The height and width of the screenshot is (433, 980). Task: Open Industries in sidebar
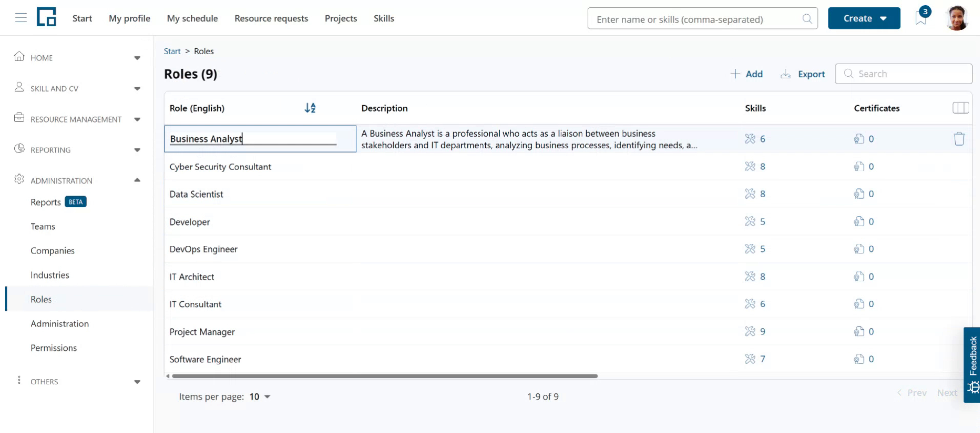(50, 275)
